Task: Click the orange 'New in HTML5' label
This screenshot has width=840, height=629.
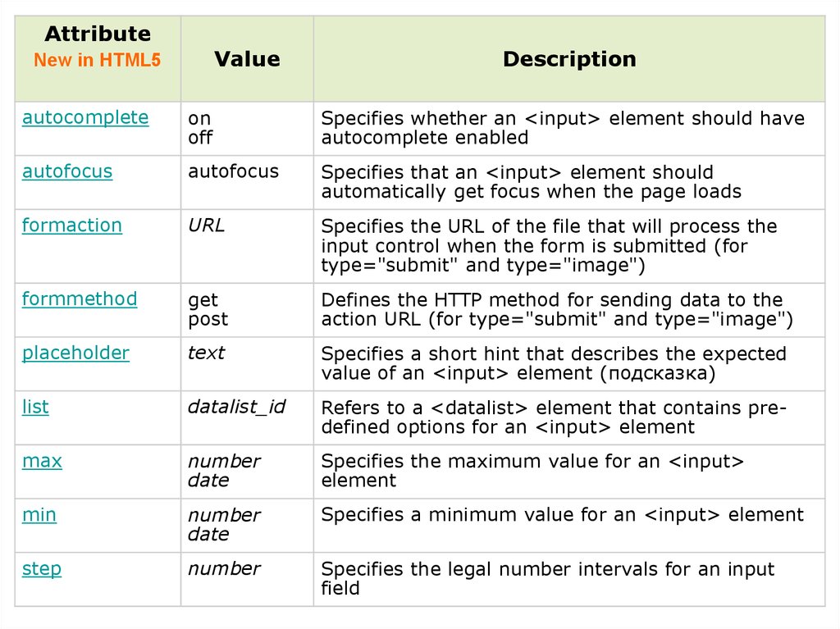Action: (98, 61)
